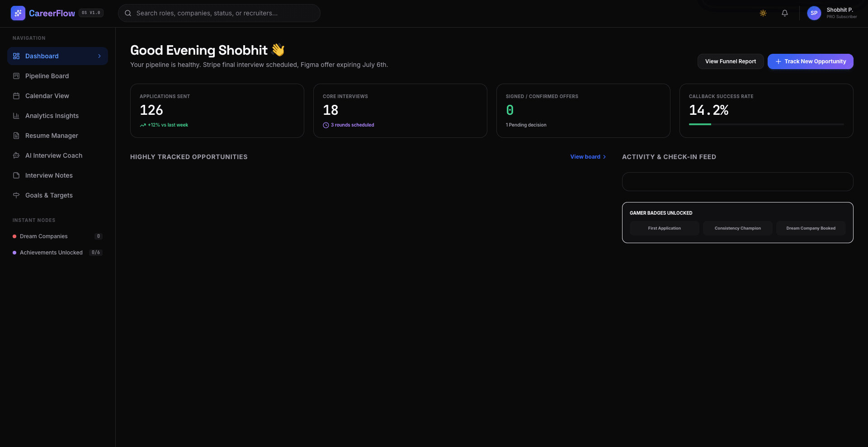868x447 pixels.
Task: Click the Pipeline Board icon
Action: pos(16,76)
